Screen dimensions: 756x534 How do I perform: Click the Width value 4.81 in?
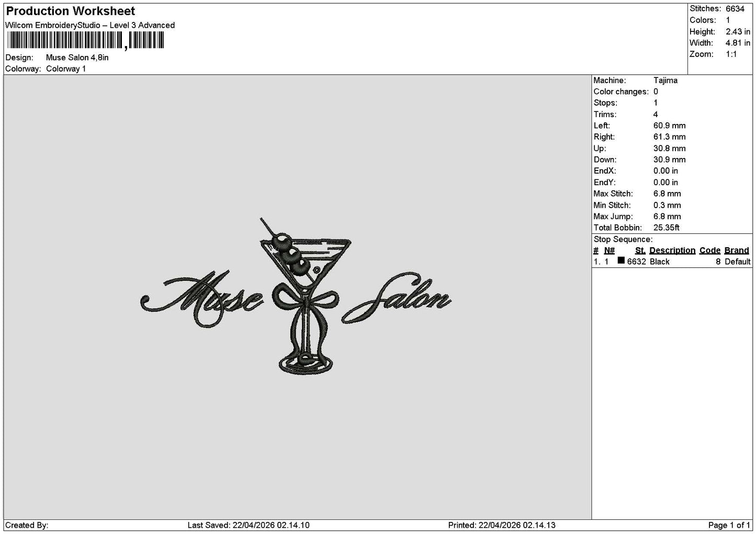coord(738,43)
